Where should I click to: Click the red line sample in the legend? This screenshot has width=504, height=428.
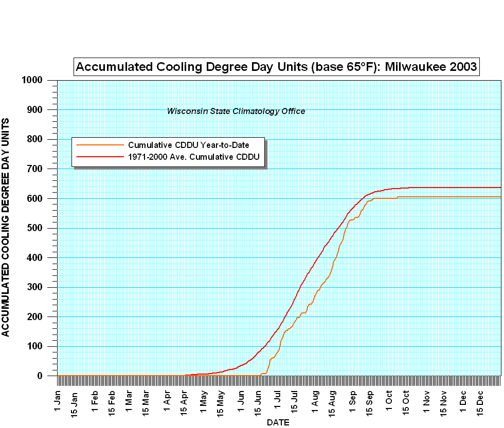click(x=100, y=156)
